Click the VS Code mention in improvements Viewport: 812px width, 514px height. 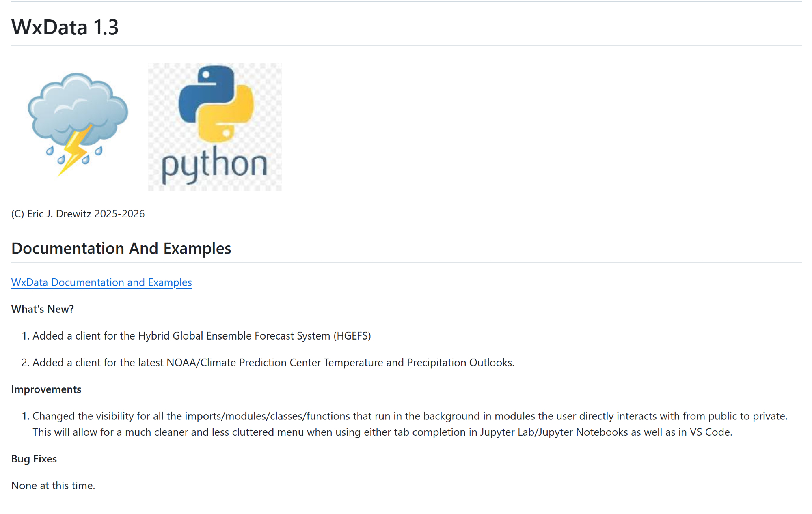(710, 432)
